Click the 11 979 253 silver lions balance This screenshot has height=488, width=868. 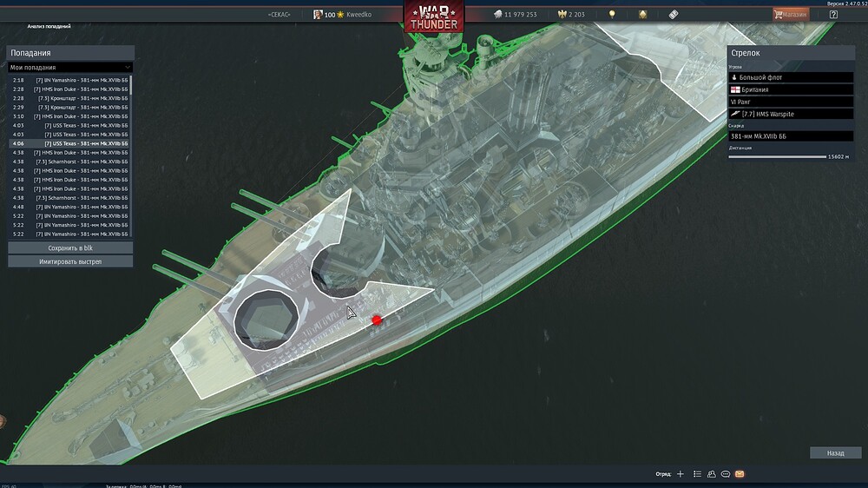pos(520,15)
